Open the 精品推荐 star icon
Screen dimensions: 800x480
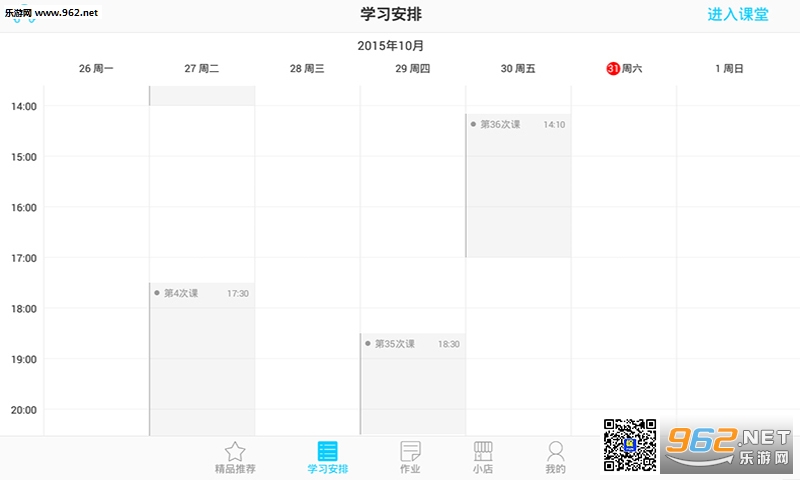point(235,451)
